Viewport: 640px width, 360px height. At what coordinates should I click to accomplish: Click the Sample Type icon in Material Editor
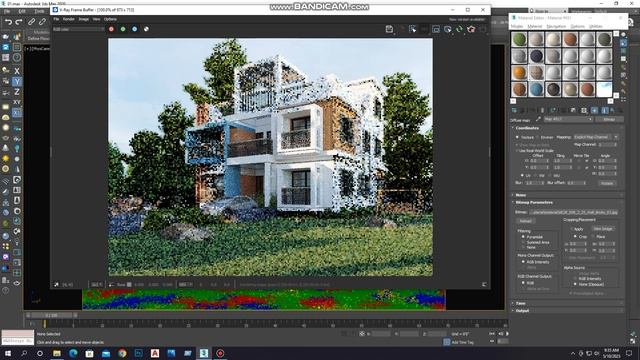(x=624, y=34)
